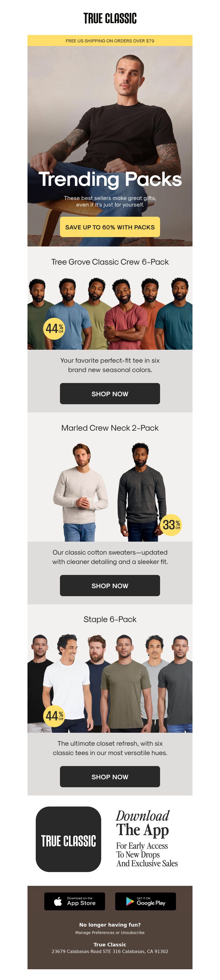
Task: Click the 44% off badge on Staple pack
Action: point(54,716)
